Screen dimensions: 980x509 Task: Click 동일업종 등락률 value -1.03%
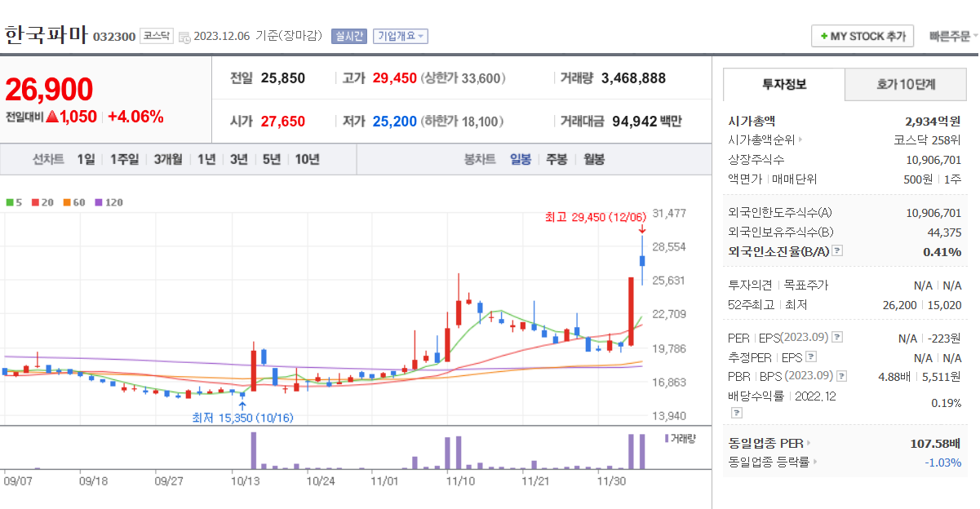pyautogui.click(x=943, y=463)
